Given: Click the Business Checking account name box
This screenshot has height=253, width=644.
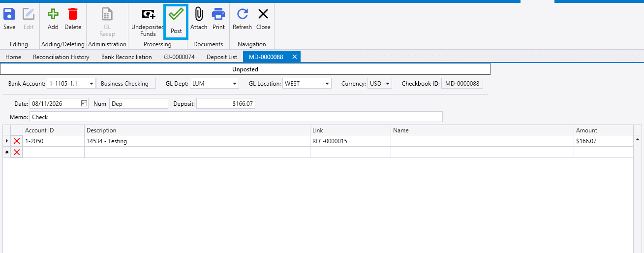Looking at the screenshot, I should [125, 84].
